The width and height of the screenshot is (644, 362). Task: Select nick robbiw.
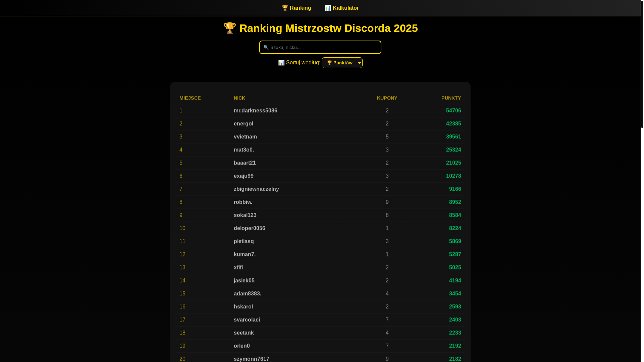(x=243, y=202)
